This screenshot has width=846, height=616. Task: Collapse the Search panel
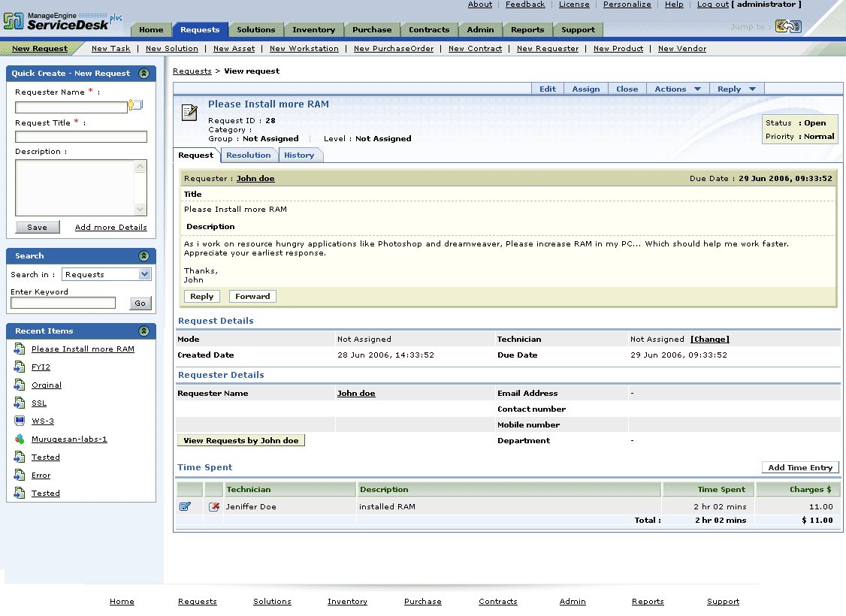144,256
